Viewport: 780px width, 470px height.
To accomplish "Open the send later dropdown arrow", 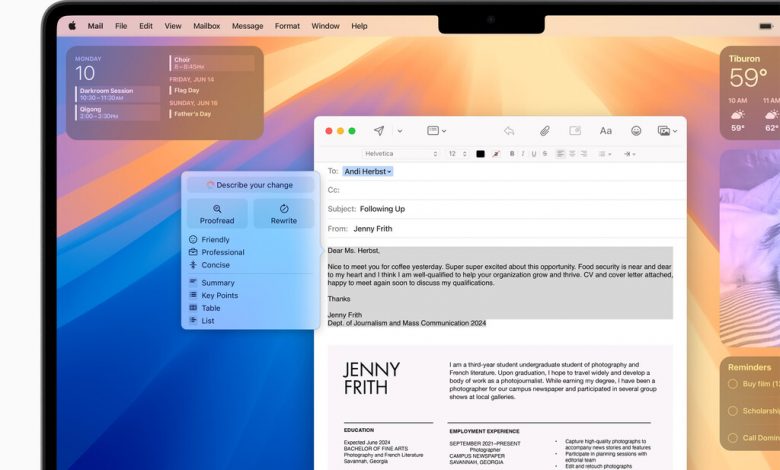I will (400, 131).
